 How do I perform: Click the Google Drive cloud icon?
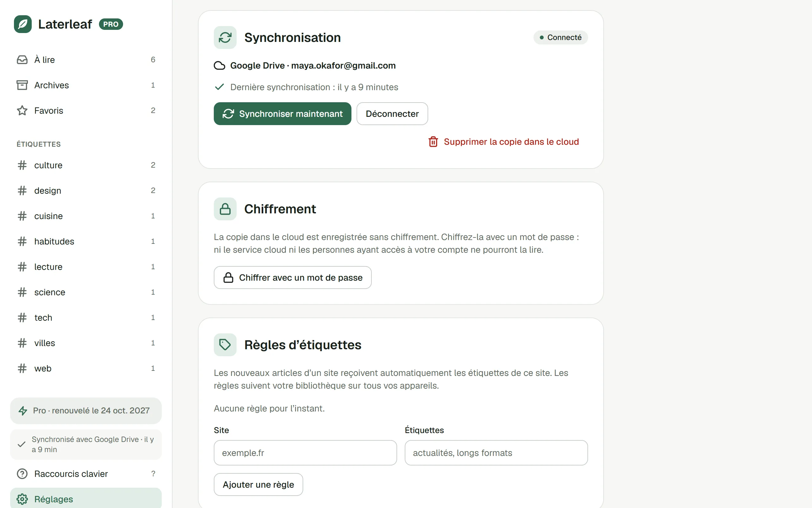click(x=219, y=65)
